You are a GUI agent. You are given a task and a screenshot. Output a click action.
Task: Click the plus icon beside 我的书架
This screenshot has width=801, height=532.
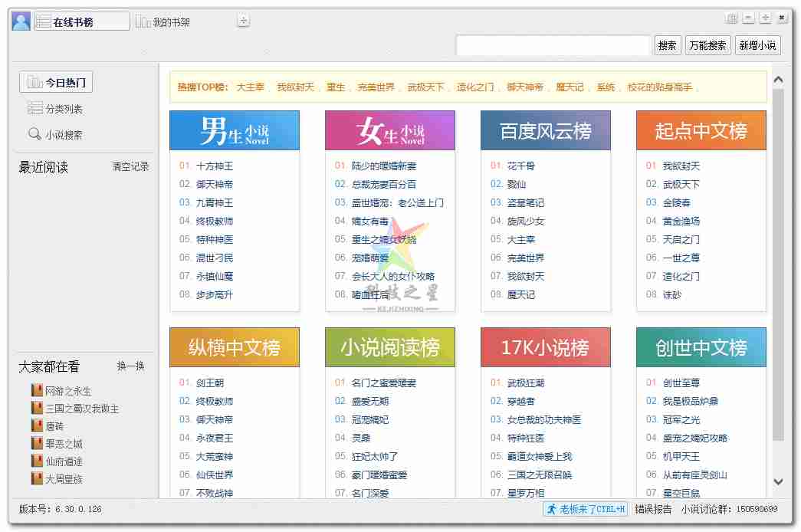pyautogui.click(x=243, y=21)
